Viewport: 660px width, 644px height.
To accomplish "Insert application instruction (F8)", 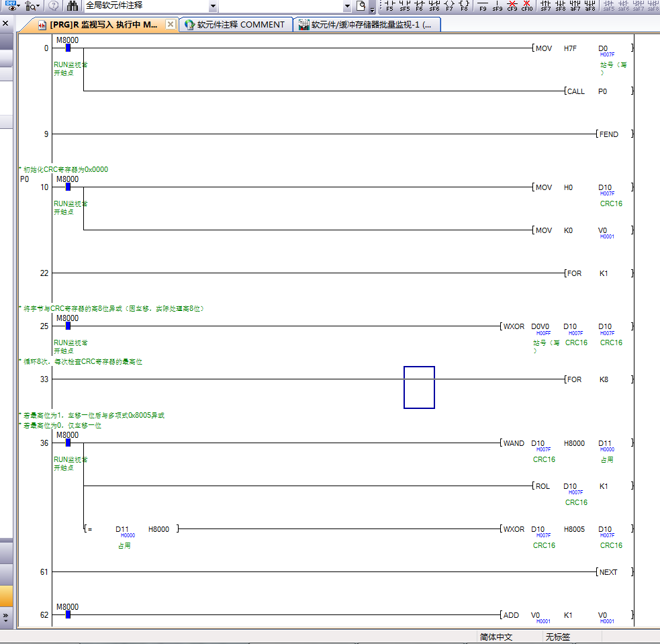I will [464, 6].
